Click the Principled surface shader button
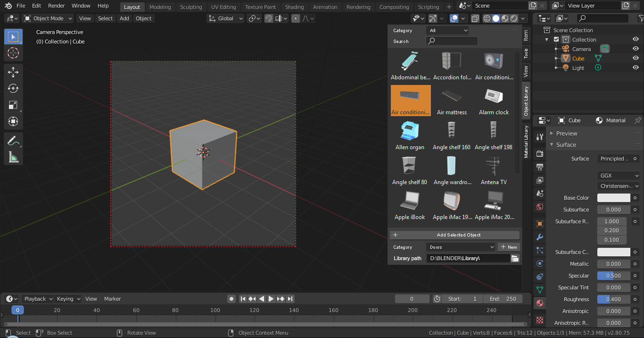Screen dimensions: 644x338 coord(614,159)
